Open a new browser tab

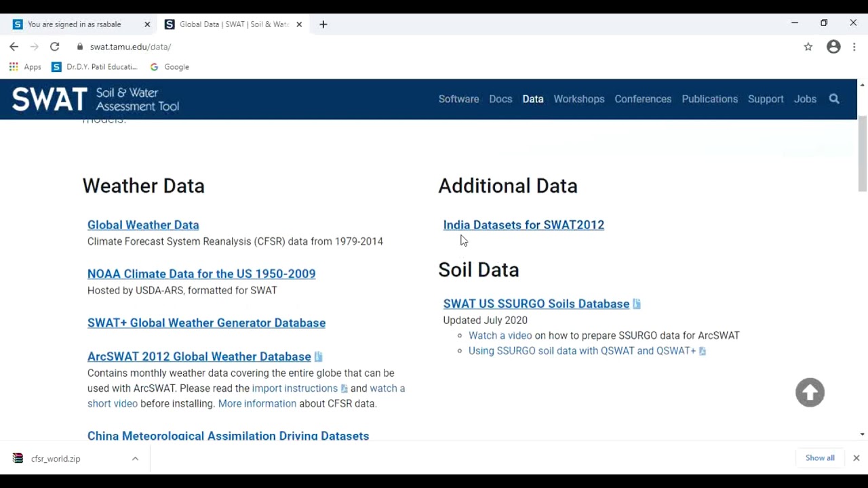pyautogui.click(x=323, y=24)
